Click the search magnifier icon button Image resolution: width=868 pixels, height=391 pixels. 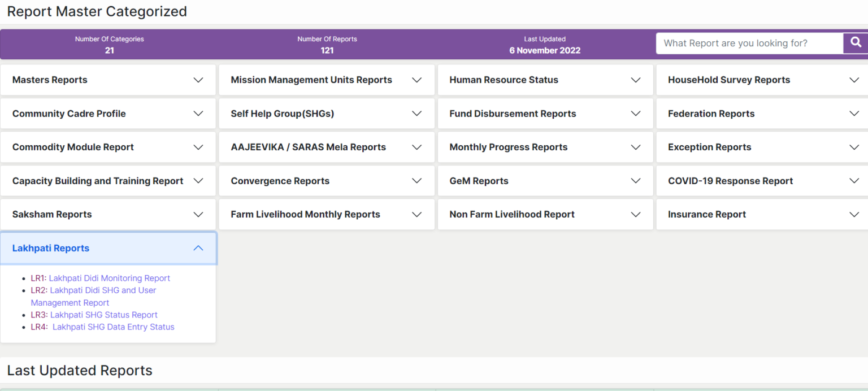856,43
